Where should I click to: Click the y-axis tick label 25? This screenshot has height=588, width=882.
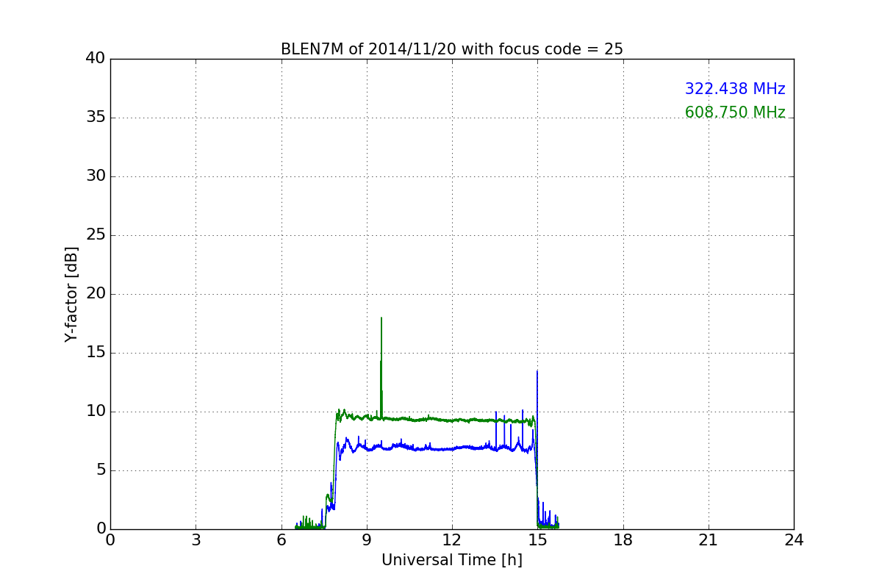coord(96,235)
